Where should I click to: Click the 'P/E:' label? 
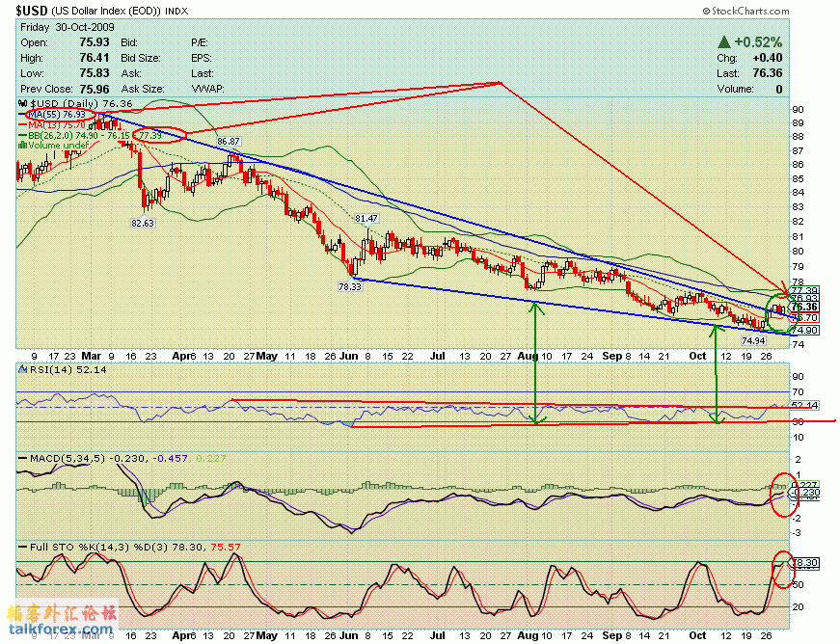(200, 42)
